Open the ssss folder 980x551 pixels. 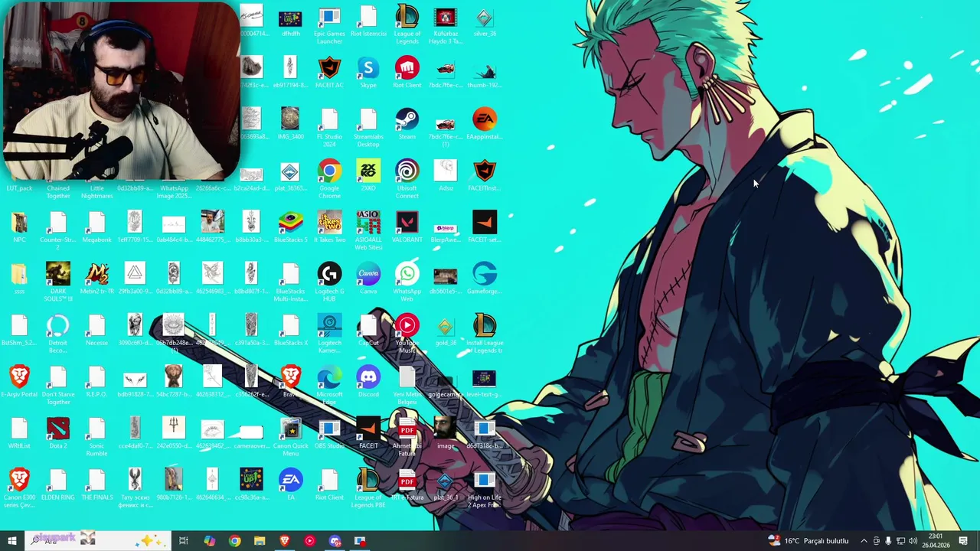pos(19,278)
